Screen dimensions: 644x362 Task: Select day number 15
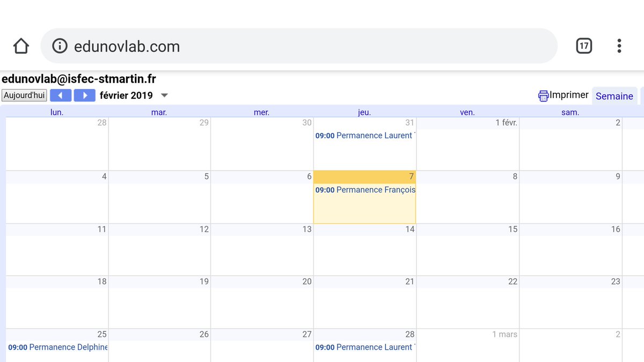click(513, 229)
